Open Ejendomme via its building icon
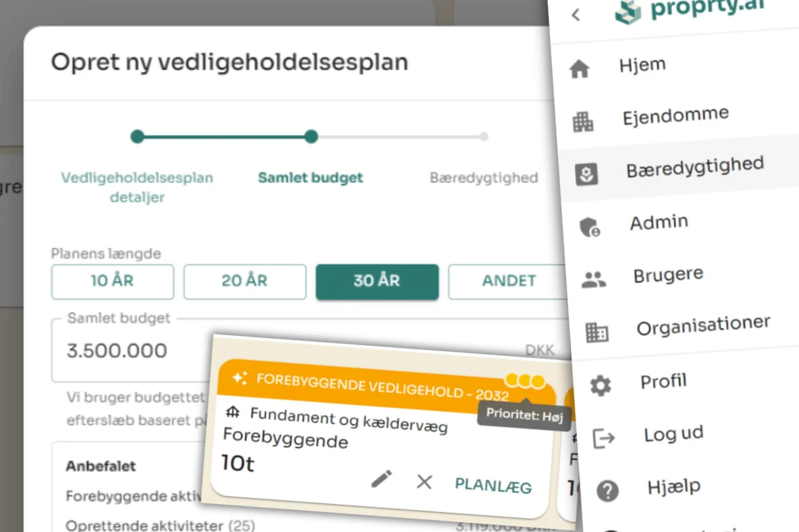Image resolution: width=799 pixels, height=532 pixels. click(x=583, y=122)
